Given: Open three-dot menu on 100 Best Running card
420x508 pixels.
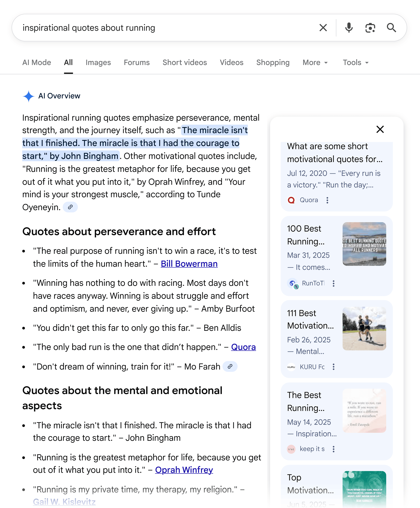Looking at the screenshot, I should point(334,283).
